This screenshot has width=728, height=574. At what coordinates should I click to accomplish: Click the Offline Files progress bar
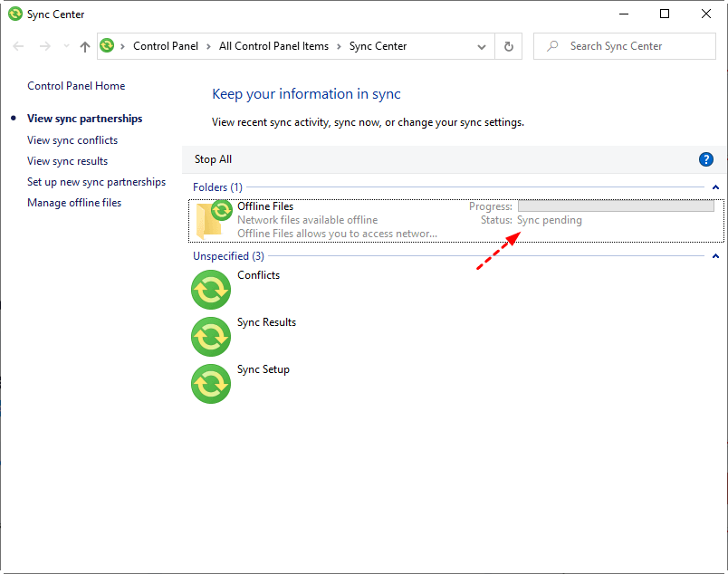(x=616, y=206)
